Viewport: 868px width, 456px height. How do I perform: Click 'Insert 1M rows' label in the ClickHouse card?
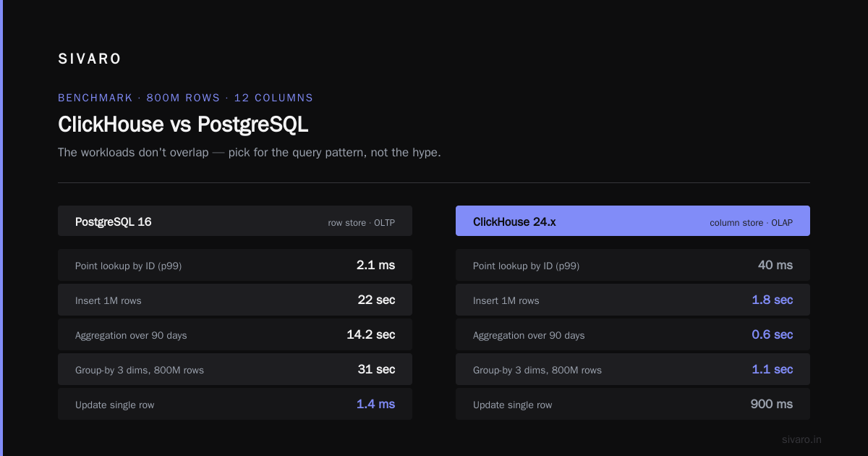(x=506, y=300)
